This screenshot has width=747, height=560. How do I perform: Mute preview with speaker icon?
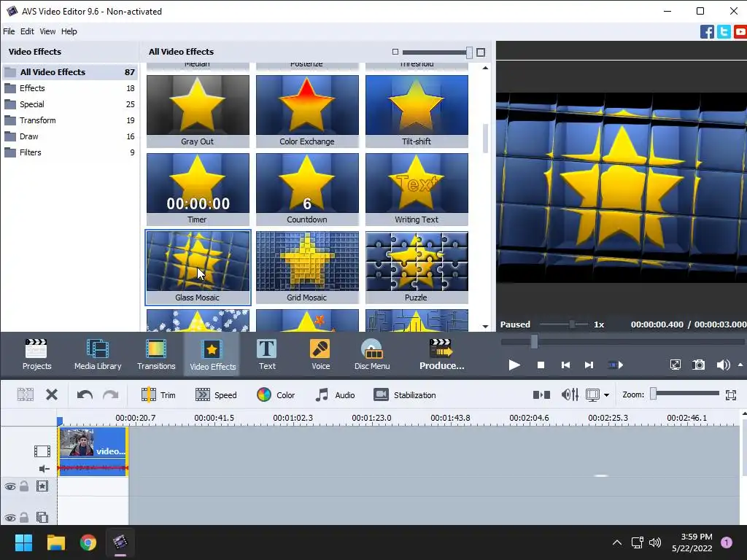click(723, 365)
